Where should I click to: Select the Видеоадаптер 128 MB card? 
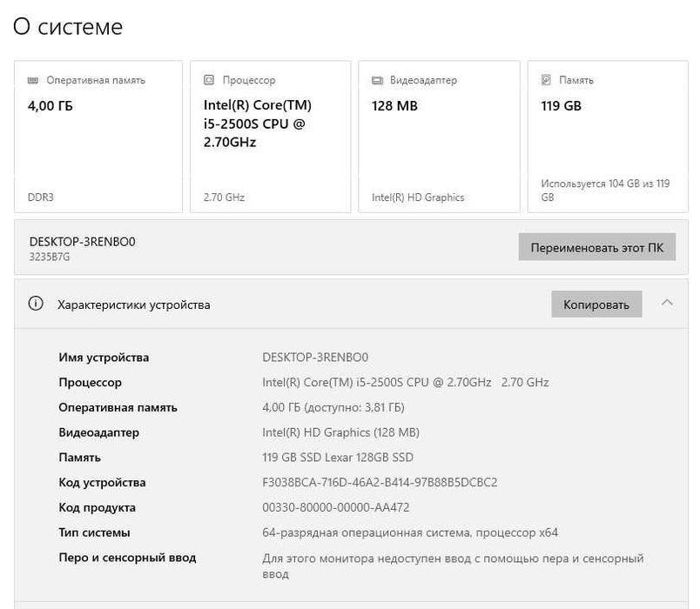coord(439,137)
